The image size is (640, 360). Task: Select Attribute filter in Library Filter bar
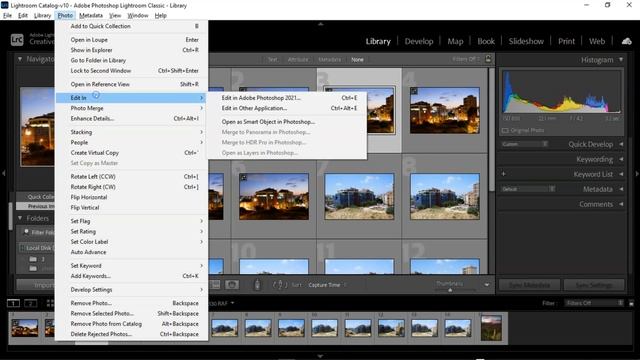[298, 60]
